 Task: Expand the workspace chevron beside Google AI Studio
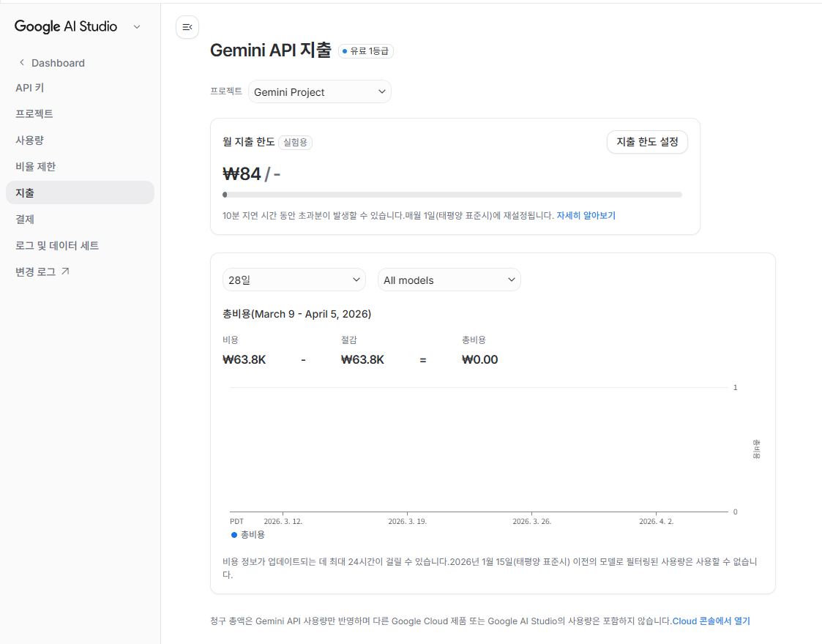pyautogui.click(x=136, y=26)
